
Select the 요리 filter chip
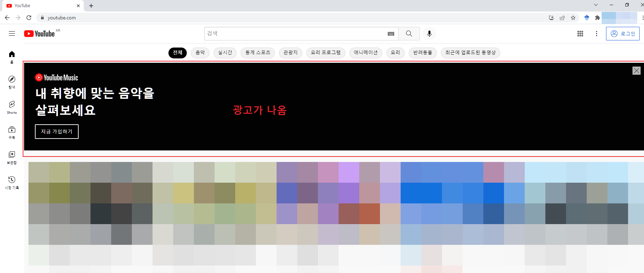point(396,53)
